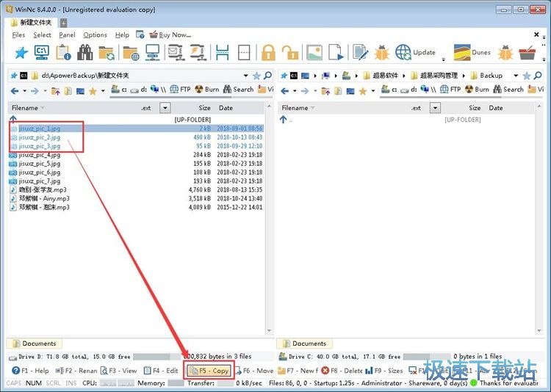Click the F6 - Move button
551x392 pixels.
254,371
